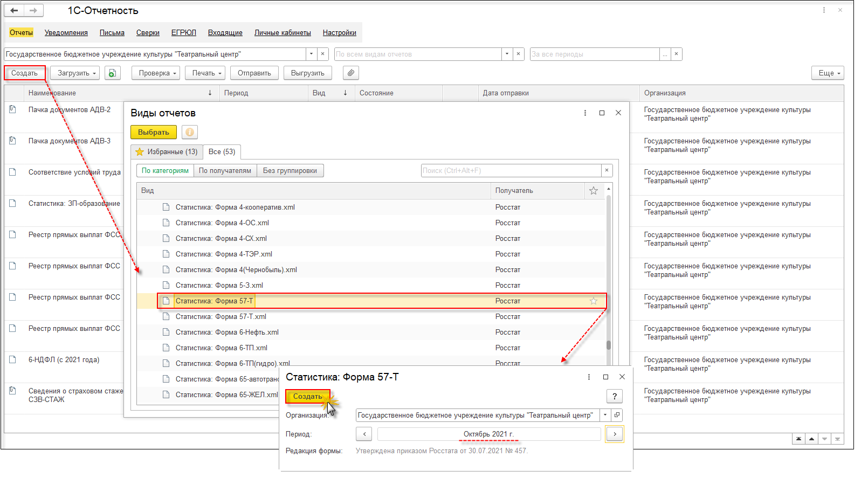Click period field Октябрь 2021 г.
The height and width of the screenshot is (485, 868).
point(489,434)
